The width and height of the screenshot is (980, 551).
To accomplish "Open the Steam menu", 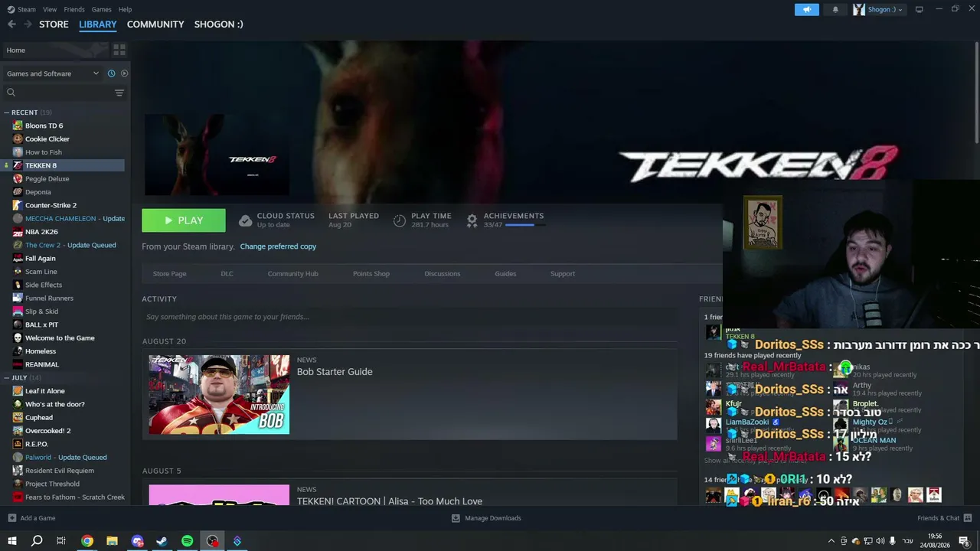I will [27, 9].
